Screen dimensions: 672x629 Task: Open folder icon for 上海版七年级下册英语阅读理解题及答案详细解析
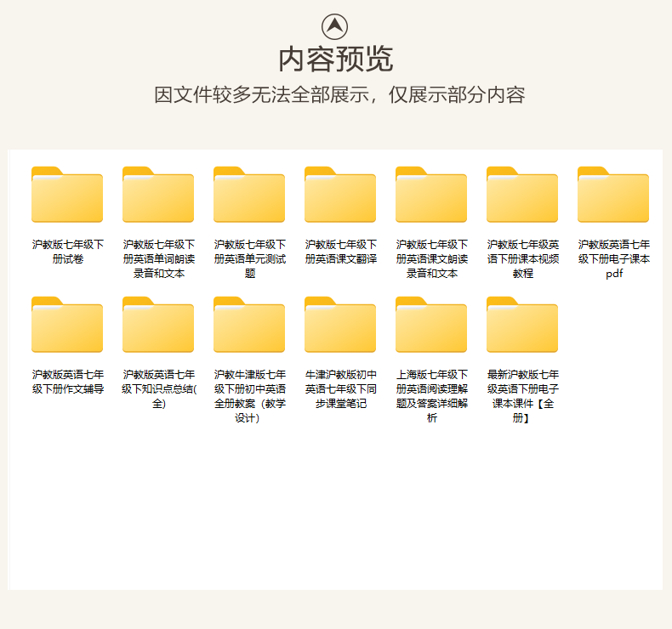431,325
